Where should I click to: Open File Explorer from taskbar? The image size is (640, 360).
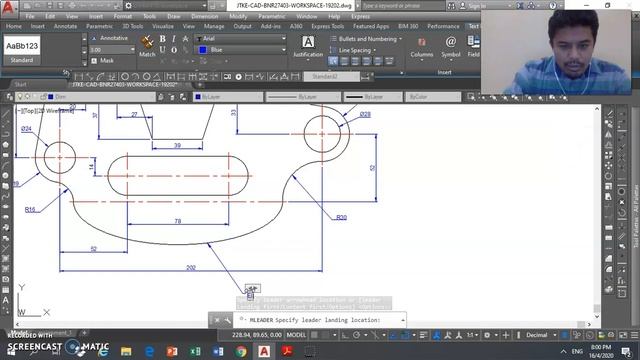pos(126,351)
